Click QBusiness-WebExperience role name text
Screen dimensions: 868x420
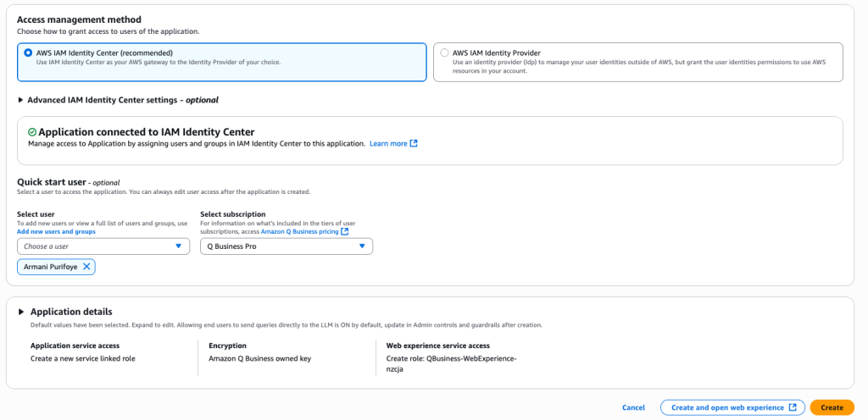coord(451,363)
